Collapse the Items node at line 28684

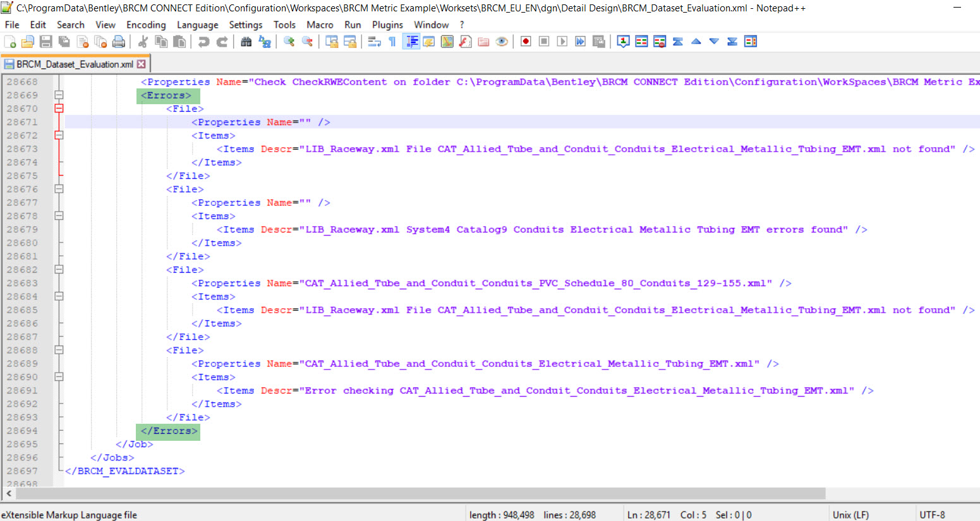coord(59,296)
